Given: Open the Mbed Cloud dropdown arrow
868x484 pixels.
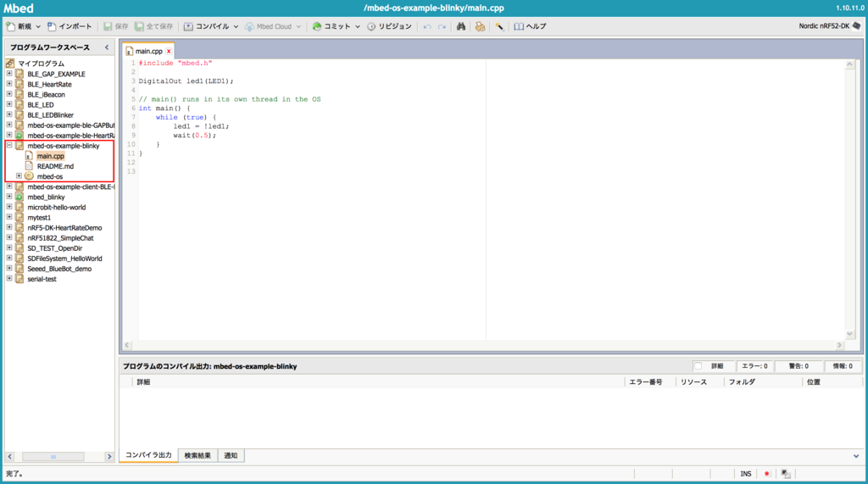Looking at the screenshot, I should (x=298, y=26).
